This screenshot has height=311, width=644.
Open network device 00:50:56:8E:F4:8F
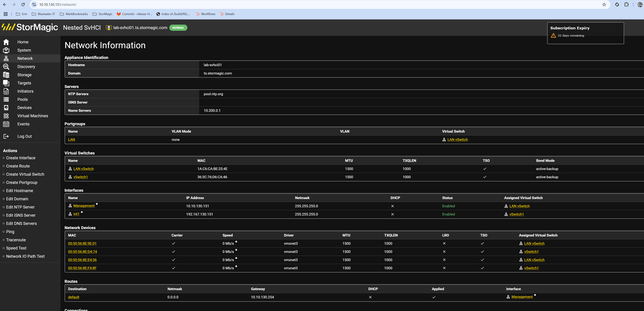[x=82, y=268]
